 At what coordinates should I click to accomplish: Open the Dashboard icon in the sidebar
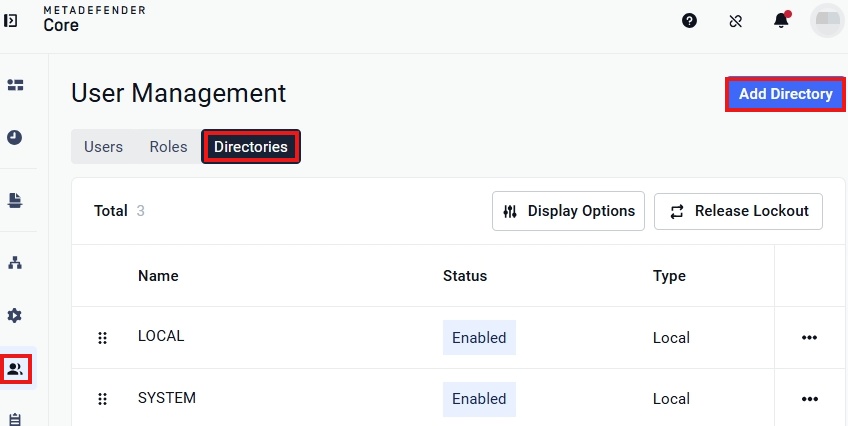click(x=15, y=85)
